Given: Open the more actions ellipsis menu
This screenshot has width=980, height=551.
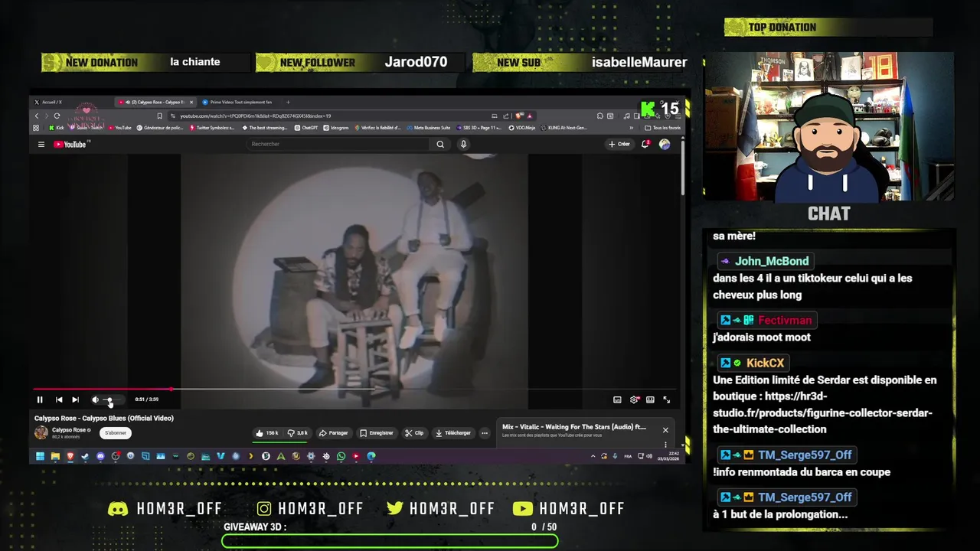Looking at the screenshot, I should tap(485, 433).
